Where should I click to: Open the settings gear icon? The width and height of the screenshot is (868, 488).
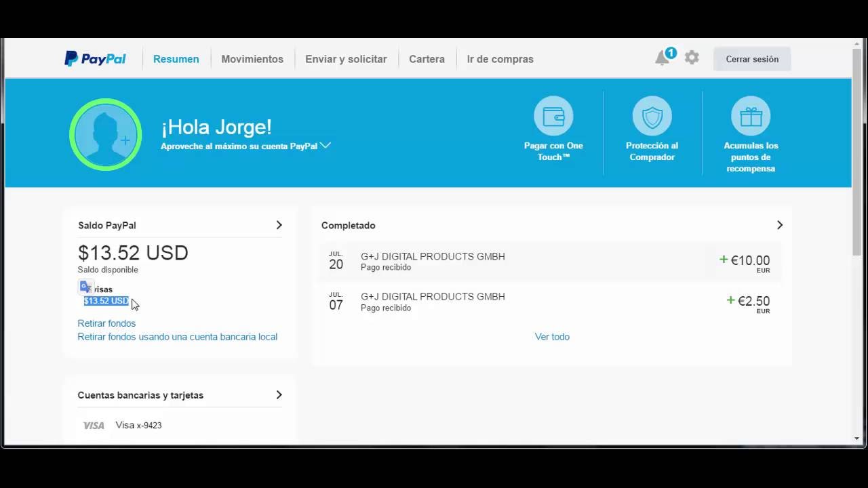[x=692, y=58]
